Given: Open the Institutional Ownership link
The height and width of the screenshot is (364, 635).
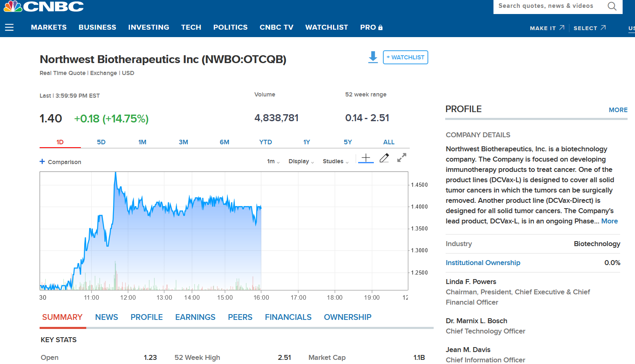Looking at the screenshot, I should point(483,263).
